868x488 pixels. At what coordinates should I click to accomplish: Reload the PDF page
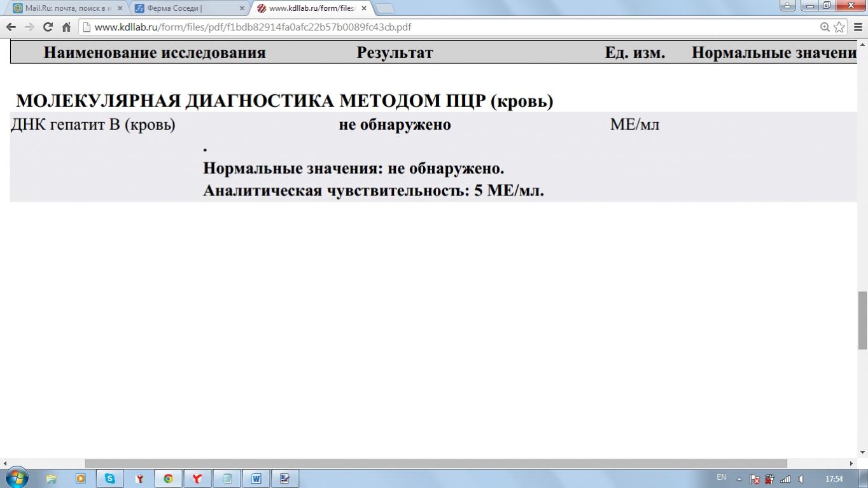[48, 27]
